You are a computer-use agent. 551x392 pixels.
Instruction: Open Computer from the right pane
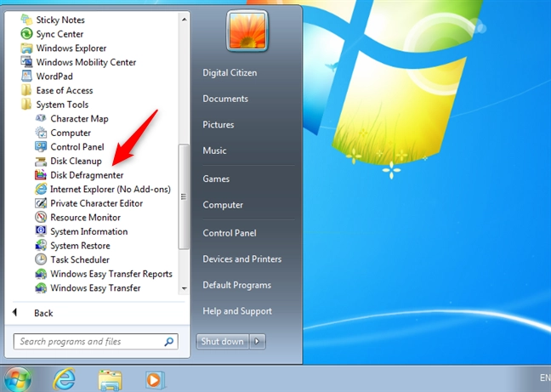coord(223,205)
